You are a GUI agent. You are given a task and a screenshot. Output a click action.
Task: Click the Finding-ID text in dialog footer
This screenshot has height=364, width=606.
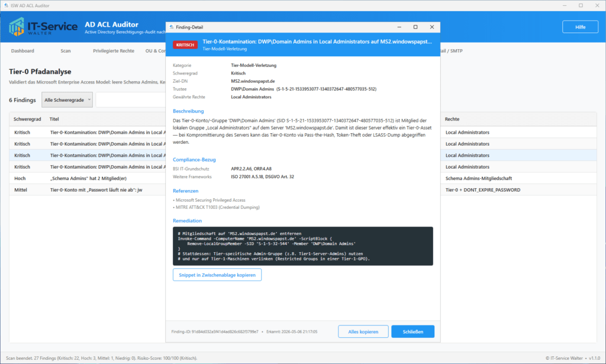[214, 331]
